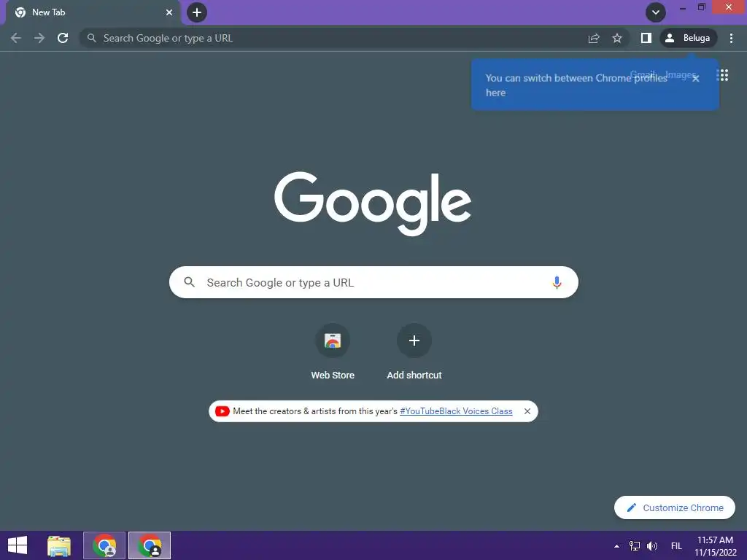Select the New Tab tab
Image resolution: width=747 pixels, height=560 pixels.
click(93, 12)
